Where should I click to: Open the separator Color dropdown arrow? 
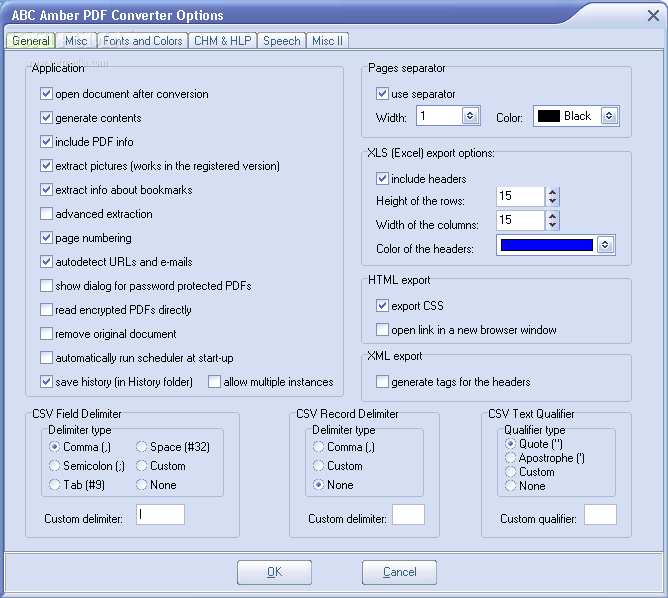[x=609, y=116]
